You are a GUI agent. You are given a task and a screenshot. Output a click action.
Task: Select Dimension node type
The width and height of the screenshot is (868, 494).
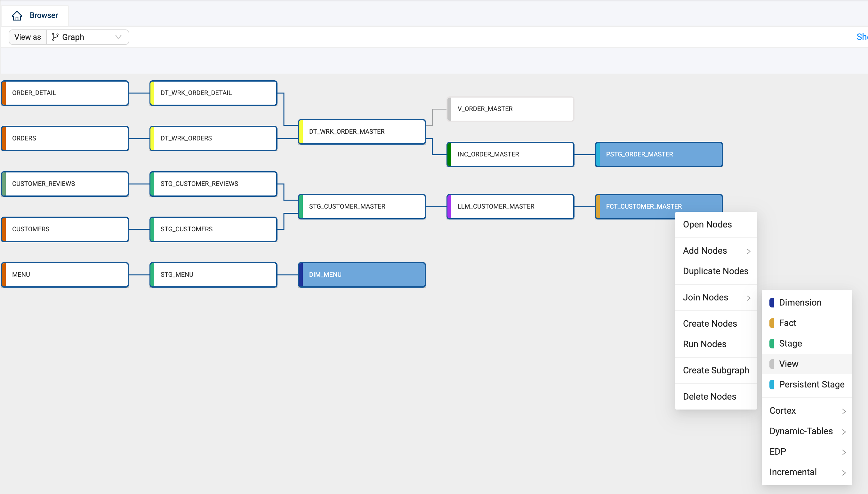pyautogui.click(x=800, y=303)
